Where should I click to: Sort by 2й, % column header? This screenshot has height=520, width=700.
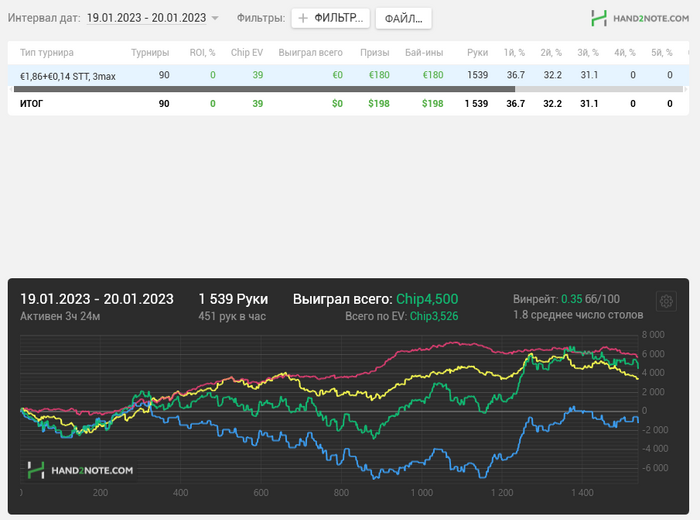551,53
